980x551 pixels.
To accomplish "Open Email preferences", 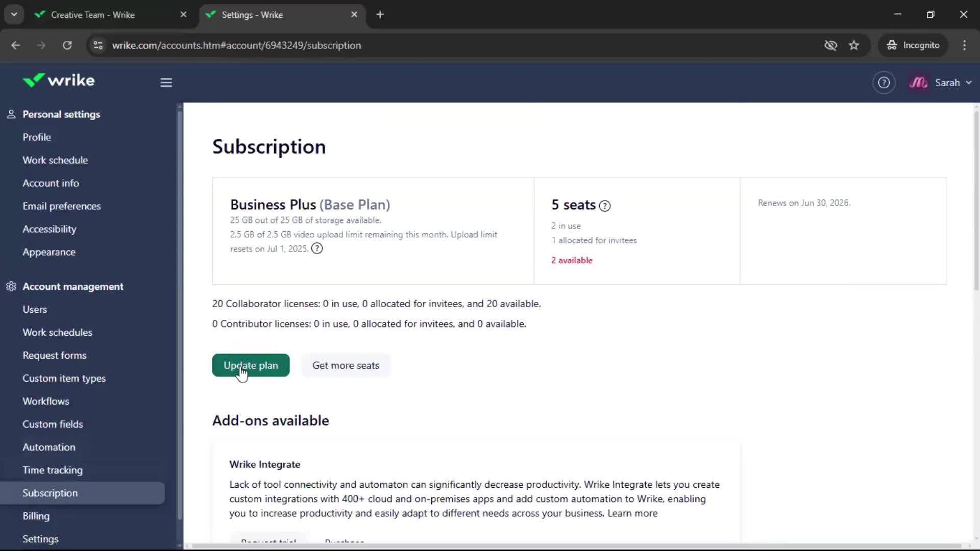I will click(62, 206).
